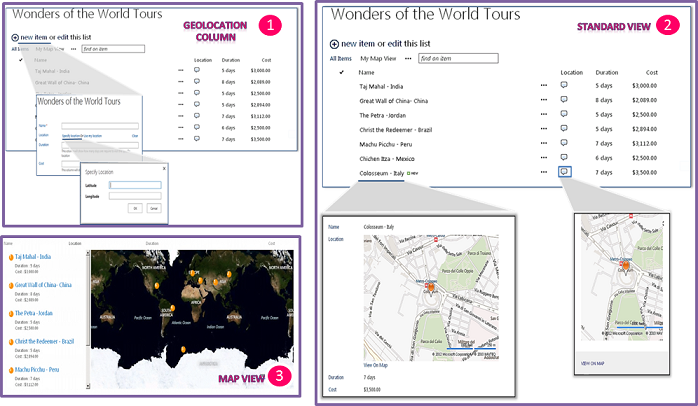698x406 pixels.
Task: Toggle the select-all checkmark in the Standard View list
Action: [x=341, y=72]
